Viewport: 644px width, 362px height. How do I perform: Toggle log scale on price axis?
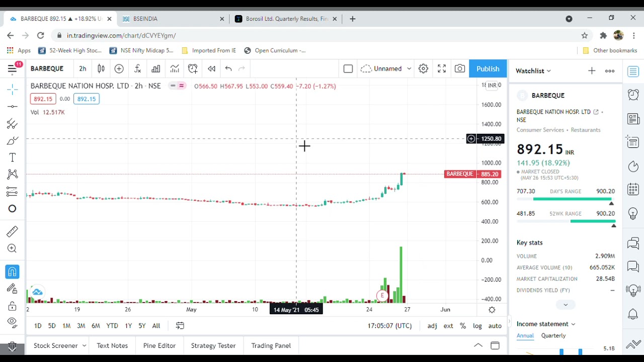pos(477,326)
